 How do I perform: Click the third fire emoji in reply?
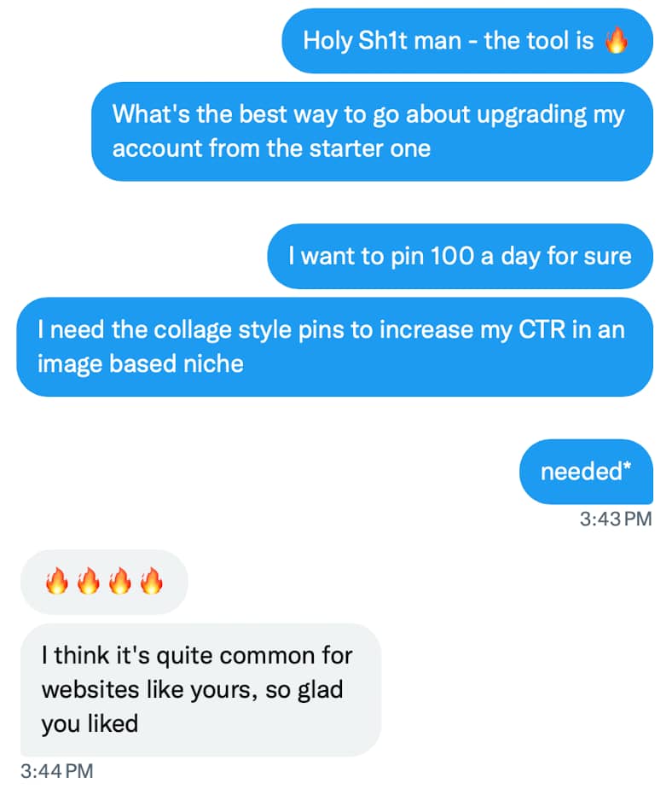coord(120,581)
